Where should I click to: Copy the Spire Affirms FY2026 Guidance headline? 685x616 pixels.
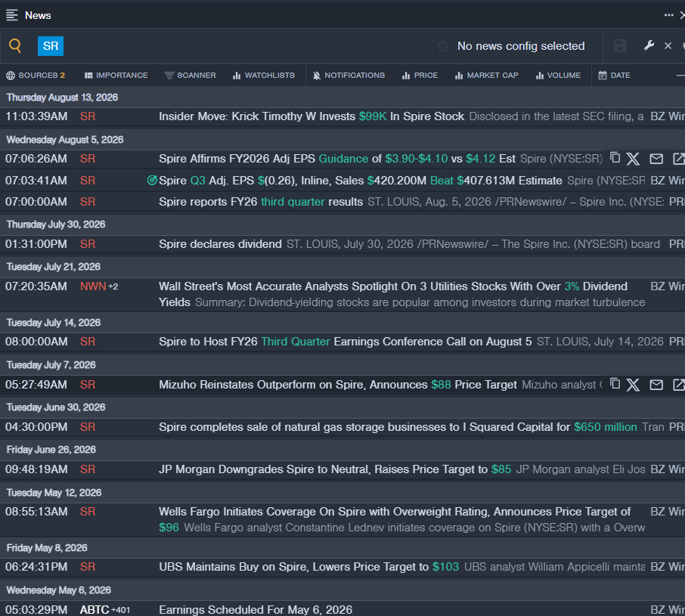pyautogui.click(x=615, y=158)
